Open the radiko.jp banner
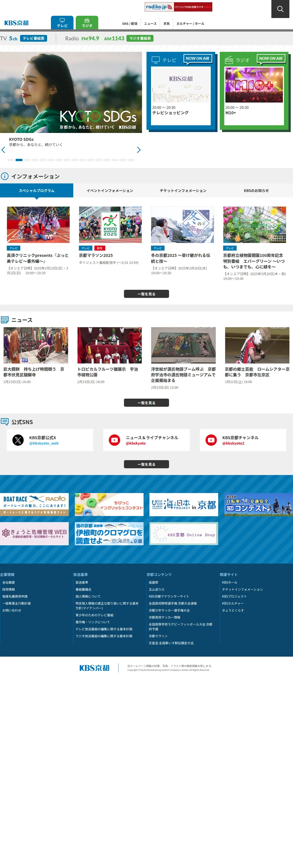 pos(178,7)
